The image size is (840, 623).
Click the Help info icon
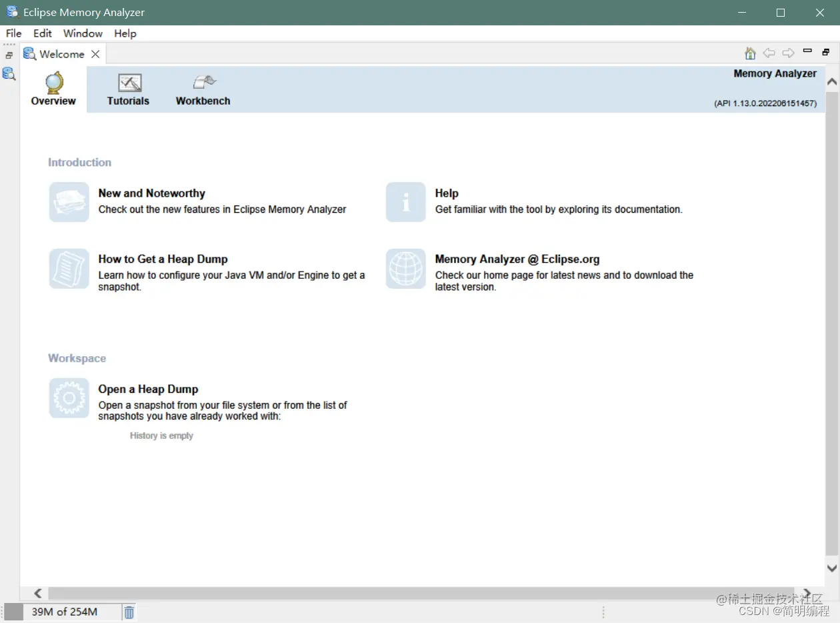(x=405, y=202)
